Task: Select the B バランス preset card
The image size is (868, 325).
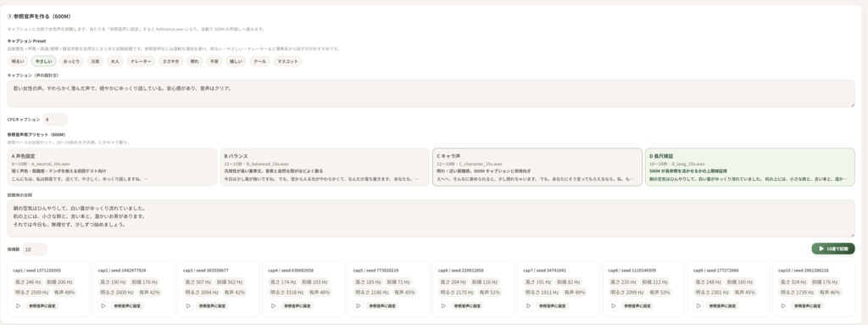Action: point(325,167)
